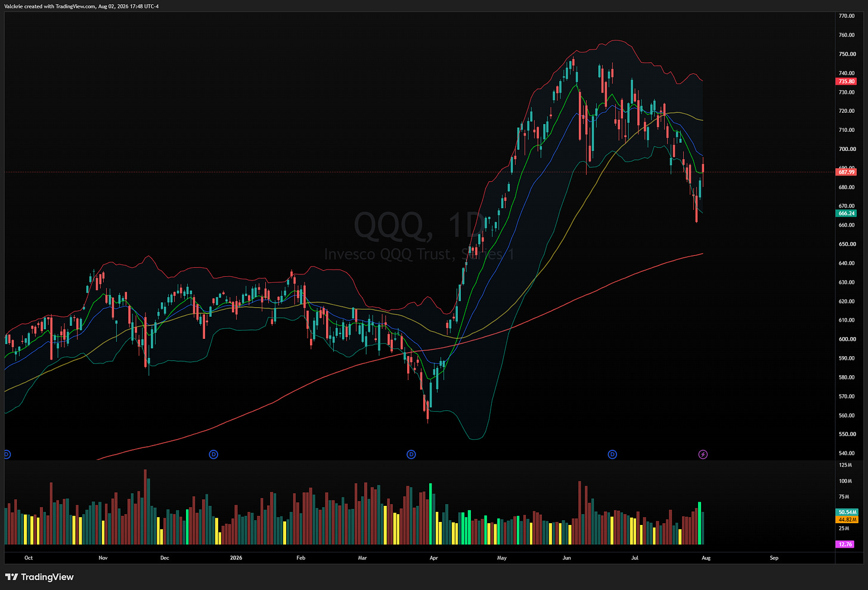Click the Sep label on the time axis

(x=774, y=558)
